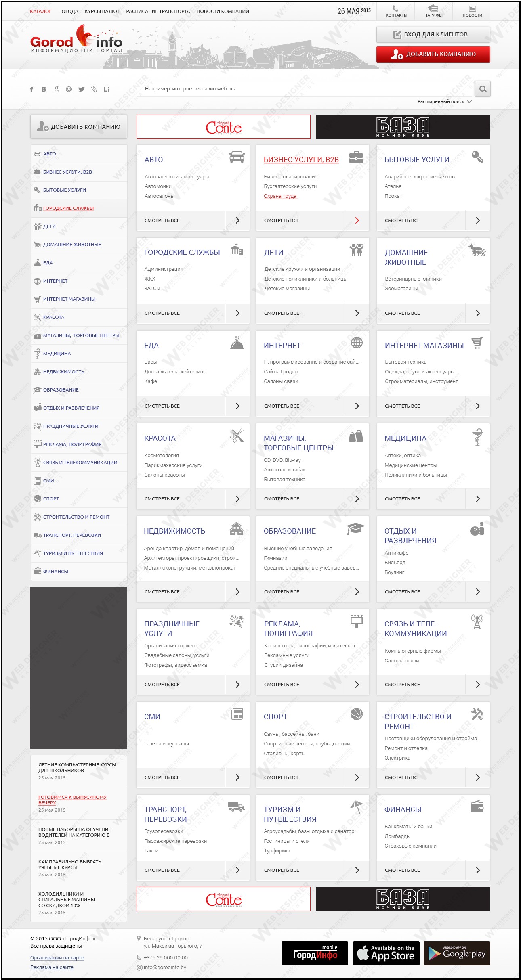
Task: Click shopping bags icon on Магазины card
Action: (x=356, y=436)
